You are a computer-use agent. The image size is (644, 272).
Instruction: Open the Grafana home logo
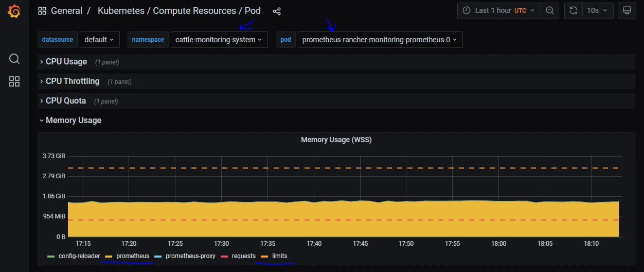pos(14,11)
